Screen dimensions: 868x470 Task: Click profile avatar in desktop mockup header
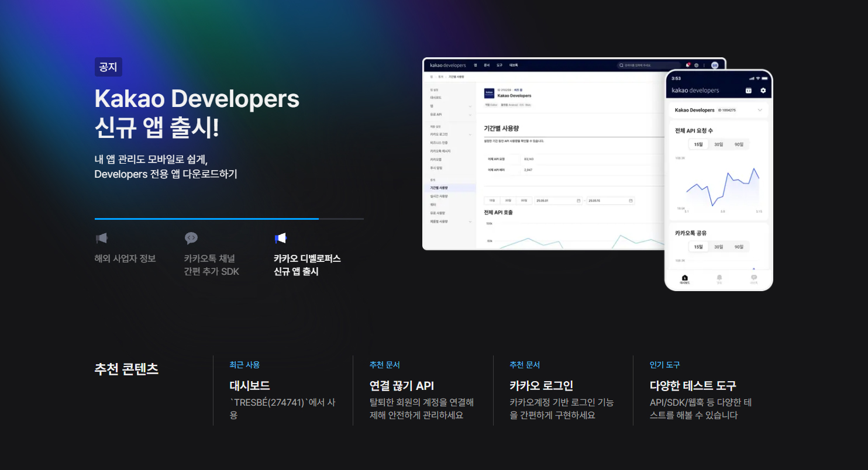point(715,65)
